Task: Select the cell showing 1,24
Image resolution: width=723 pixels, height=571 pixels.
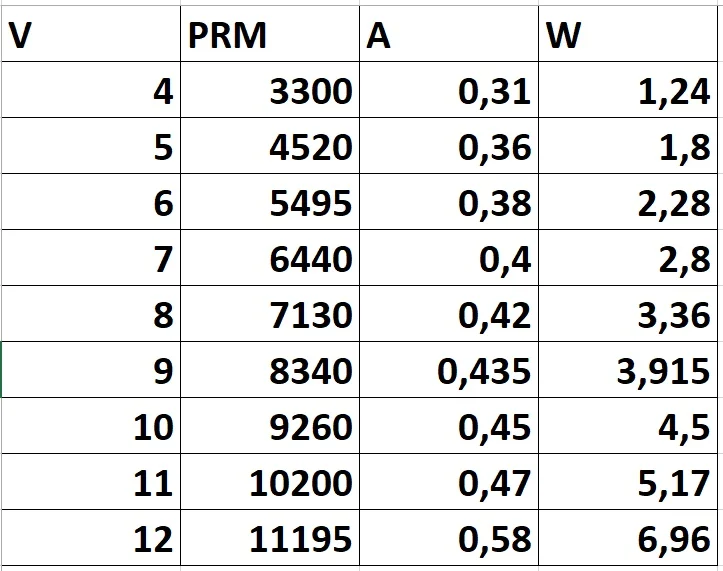Action: pos(628,90)
